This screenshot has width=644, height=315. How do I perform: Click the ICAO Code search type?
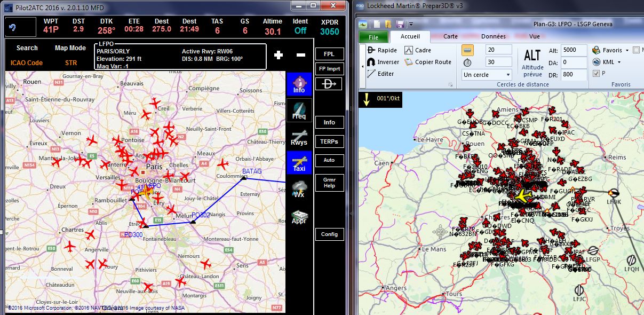pos(27,62)
